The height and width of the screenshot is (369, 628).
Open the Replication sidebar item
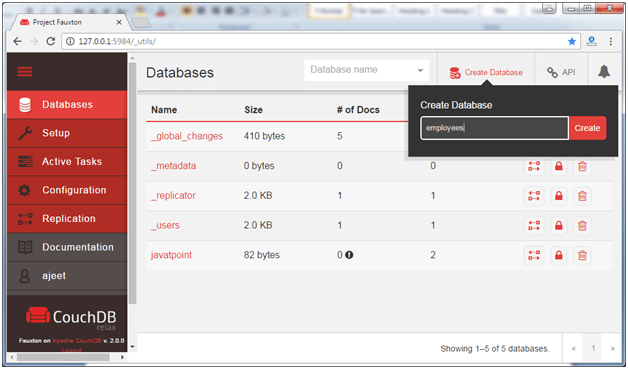[67, 219]
